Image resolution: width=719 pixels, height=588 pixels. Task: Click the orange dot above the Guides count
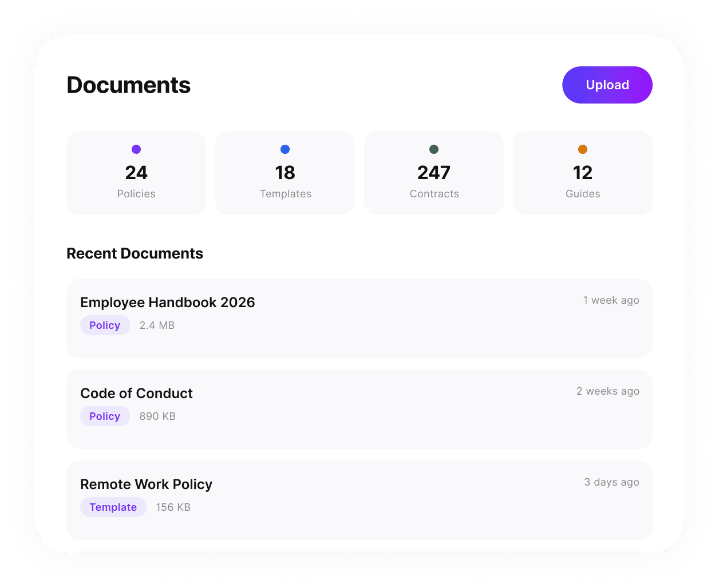pyautogui.click(x=582, y=149)
